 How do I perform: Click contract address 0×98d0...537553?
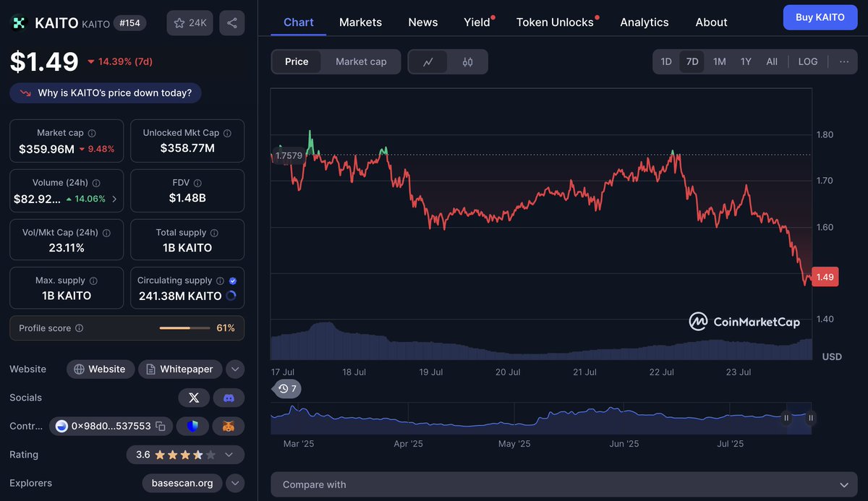point(111,427)
